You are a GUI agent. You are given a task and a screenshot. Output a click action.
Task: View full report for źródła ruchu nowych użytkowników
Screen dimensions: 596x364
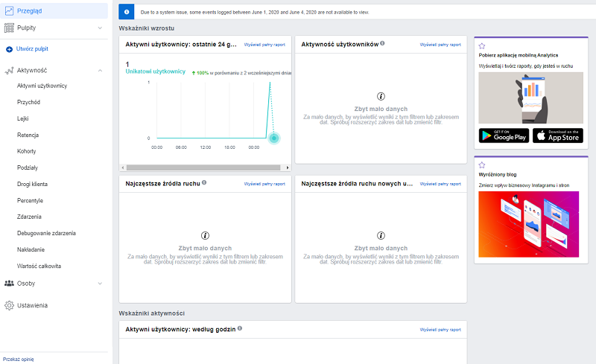440,184
